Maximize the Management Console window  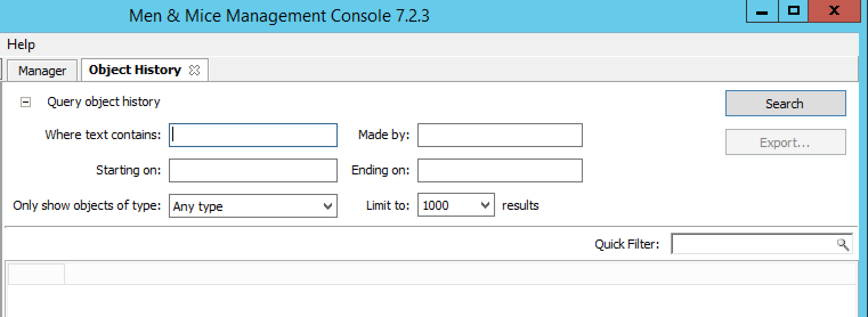[793, 11]
